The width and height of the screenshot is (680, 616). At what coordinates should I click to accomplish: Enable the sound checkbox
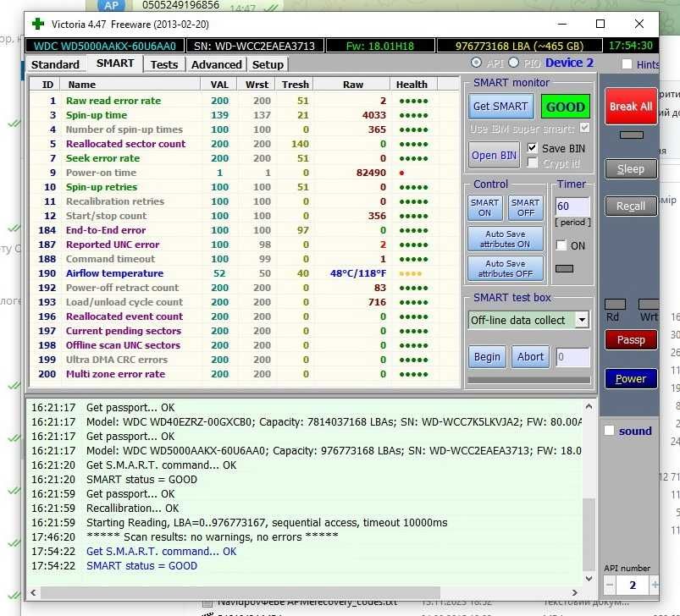610,431
